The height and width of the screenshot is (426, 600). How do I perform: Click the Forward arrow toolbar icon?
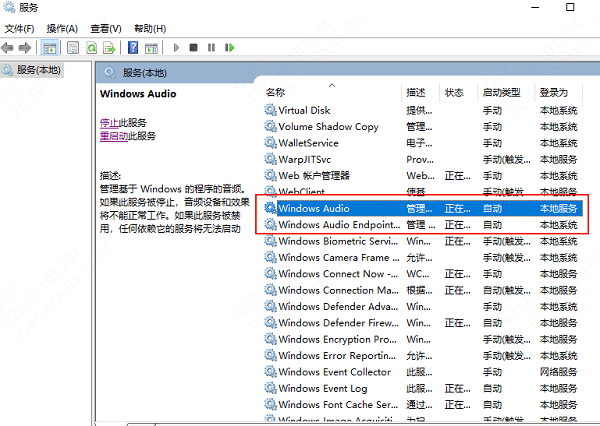[25, 48]
